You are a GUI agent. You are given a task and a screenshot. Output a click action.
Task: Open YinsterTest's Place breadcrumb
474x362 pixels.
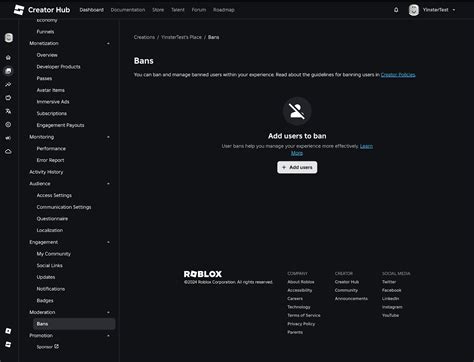(x=181, y=37)
